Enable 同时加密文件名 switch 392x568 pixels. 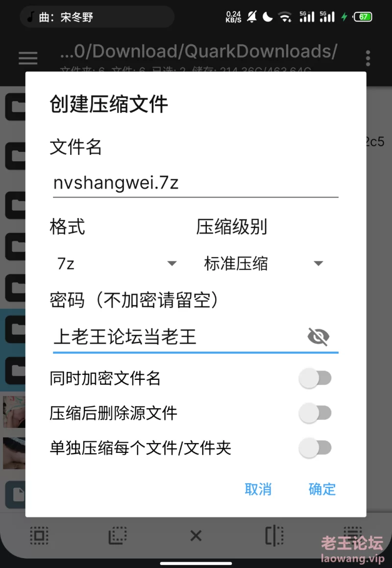click(x=315, y=378)
